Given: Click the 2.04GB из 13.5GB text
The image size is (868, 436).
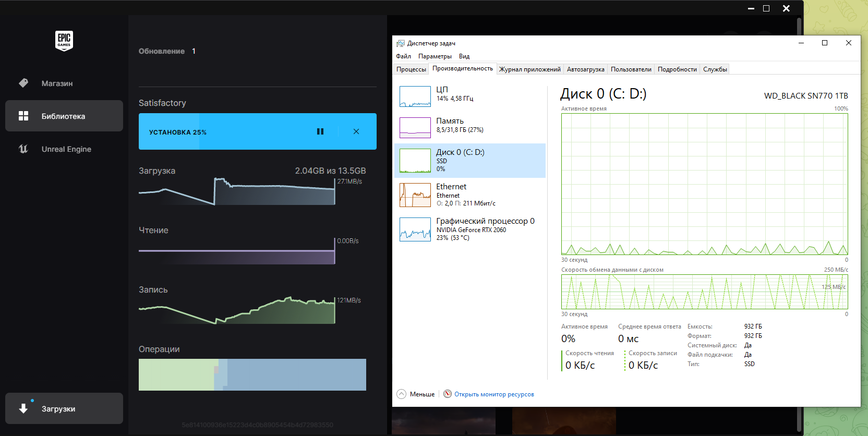Looking at the screenshot, I should [x=330, y=171].
